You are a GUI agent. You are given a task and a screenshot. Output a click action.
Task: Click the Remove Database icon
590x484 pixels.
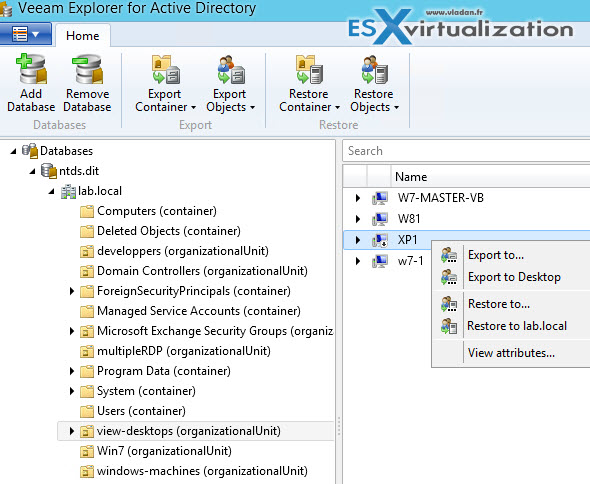(x=87, y=69)
